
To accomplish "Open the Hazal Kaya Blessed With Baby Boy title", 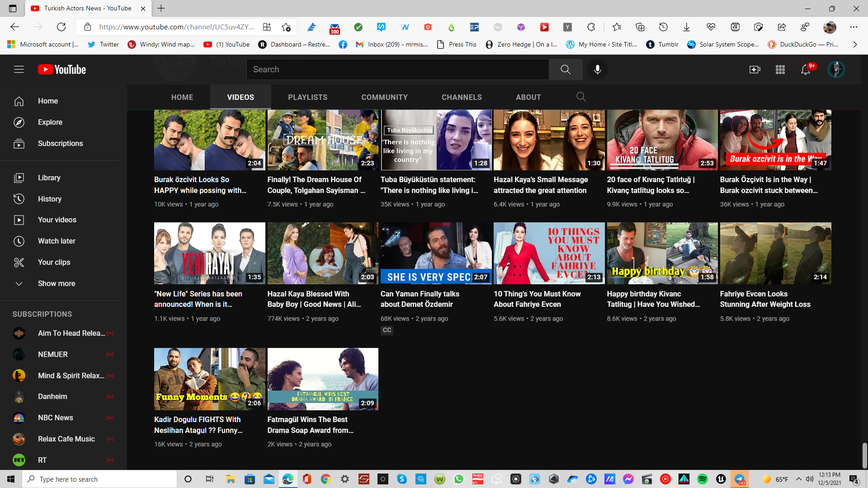I will (x=314, y=299).
